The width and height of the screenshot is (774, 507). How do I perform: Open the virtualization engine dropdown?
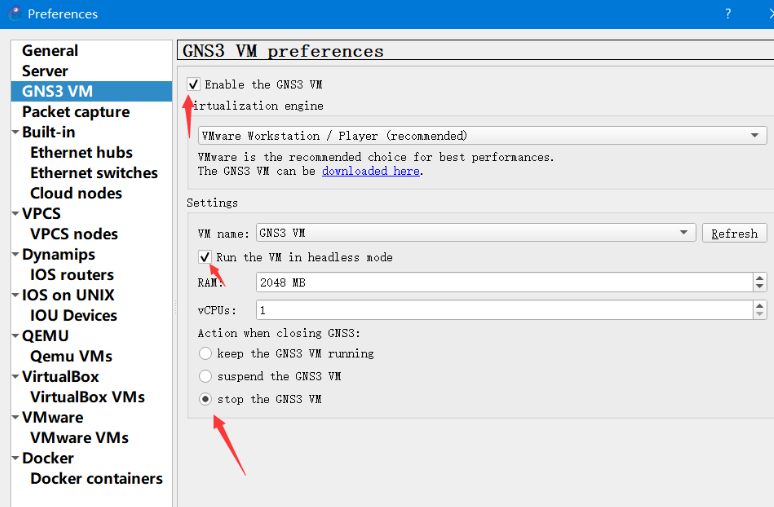[482, 135]
